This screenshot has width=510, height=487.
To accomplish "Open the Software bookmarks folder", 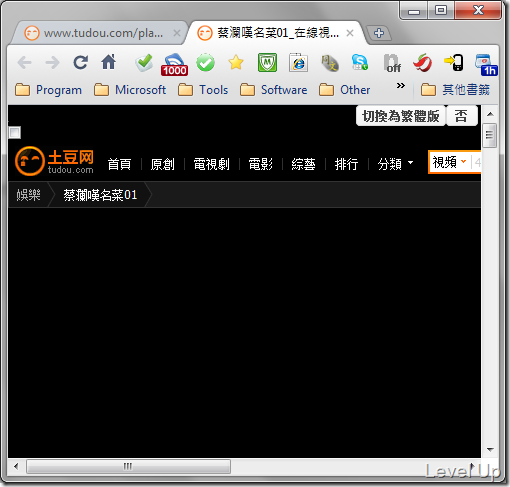I will 274,90.
